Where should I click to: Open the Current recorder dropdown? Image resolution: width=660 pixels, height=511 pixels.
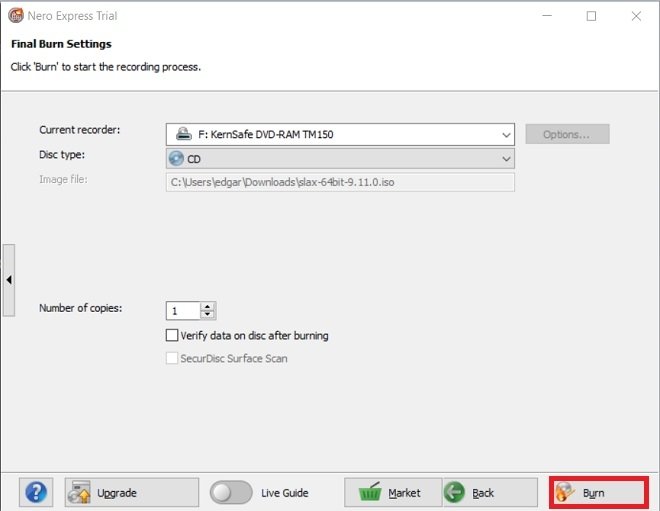(x=340, y=134)
